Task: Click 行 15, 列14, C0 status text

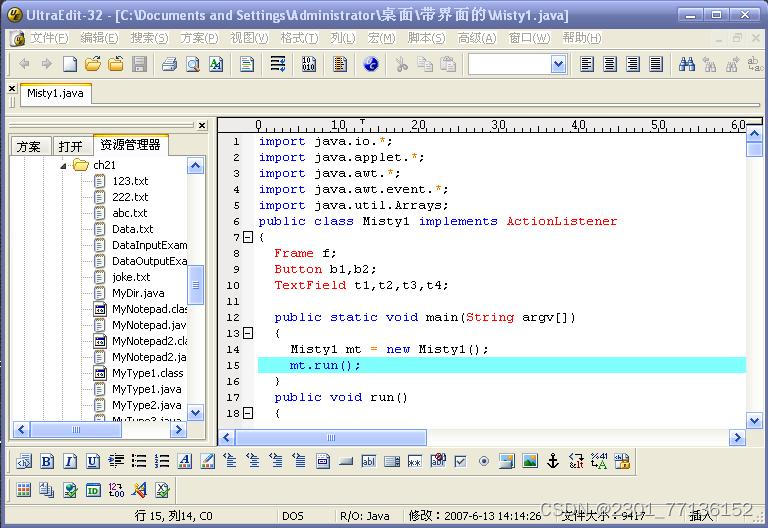Action: [173, 516]
